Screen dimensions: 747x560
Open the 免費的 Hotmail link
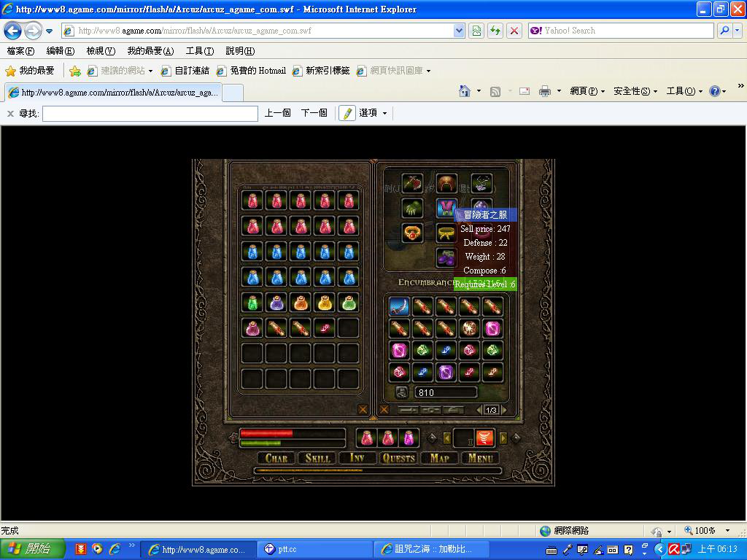tap(251, 71)
